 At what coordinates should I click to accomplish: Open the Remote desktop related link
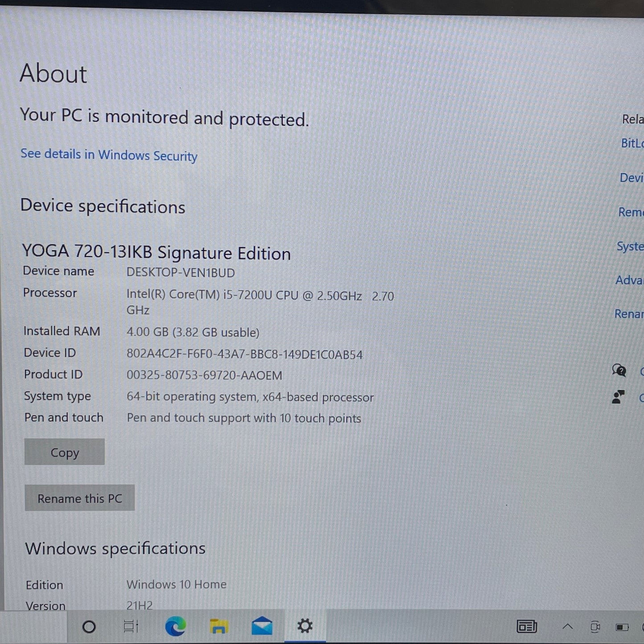pyautogui.click(x=631, y=212)
